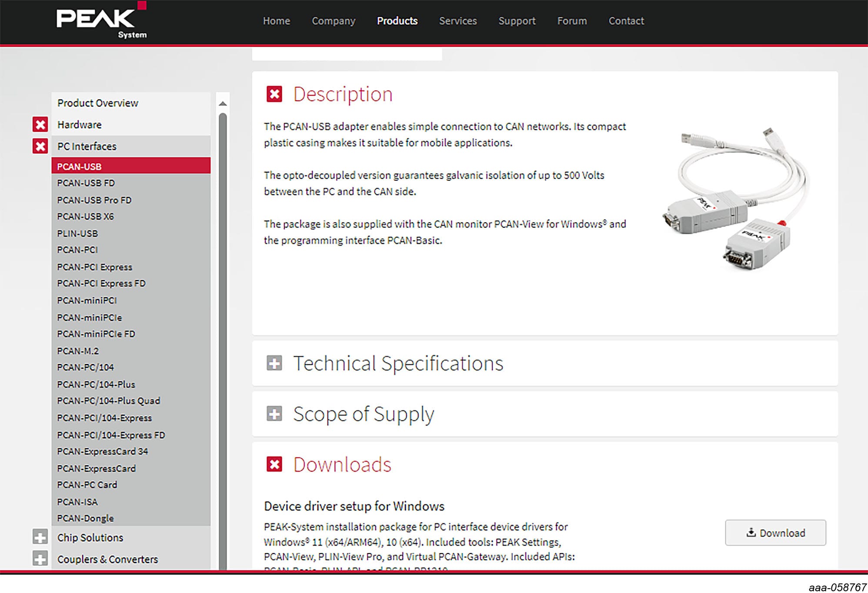Screen dimensions: 868x593
Task: Collapse the Downloads section red X icon
Action: coord(274,464)
